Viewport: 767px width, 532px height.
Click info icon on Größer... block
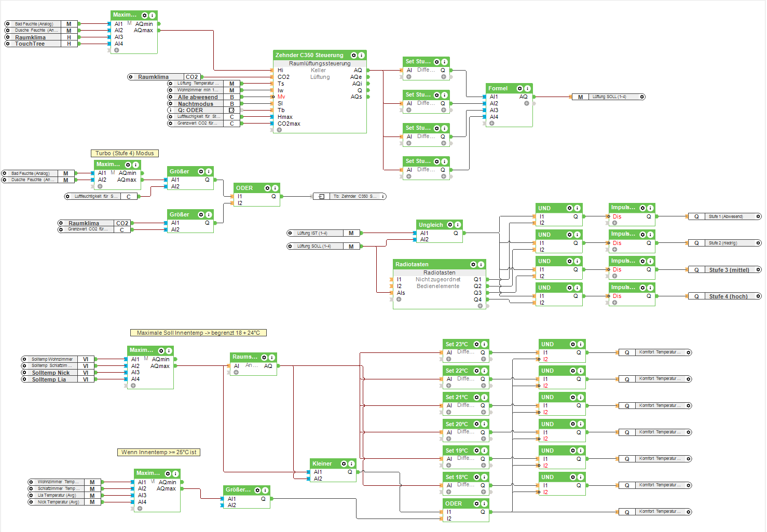(x=265, y=490)
